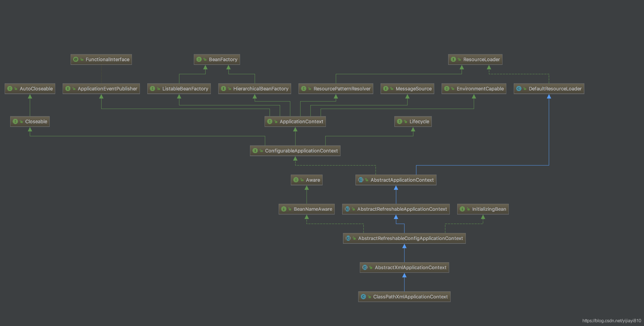Click the interface icon on Aware node
This screenshot has height=326, width=644.
[x=296, y=180]
